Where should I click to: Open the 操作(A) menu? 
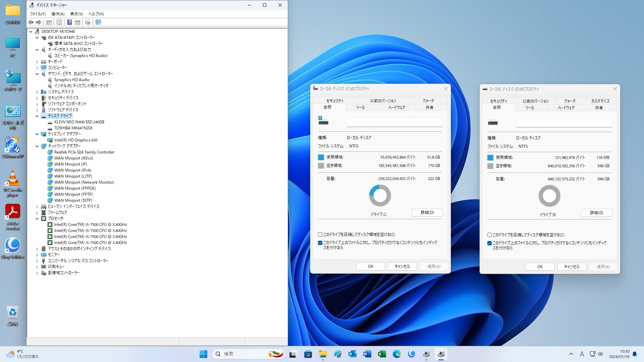[58, 14]
